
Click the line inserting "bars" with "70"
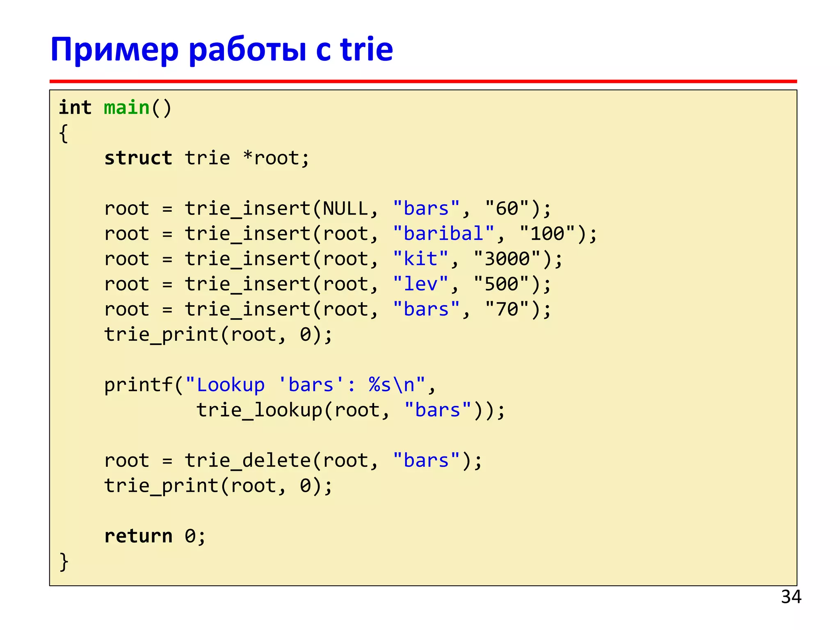point(328,310)
